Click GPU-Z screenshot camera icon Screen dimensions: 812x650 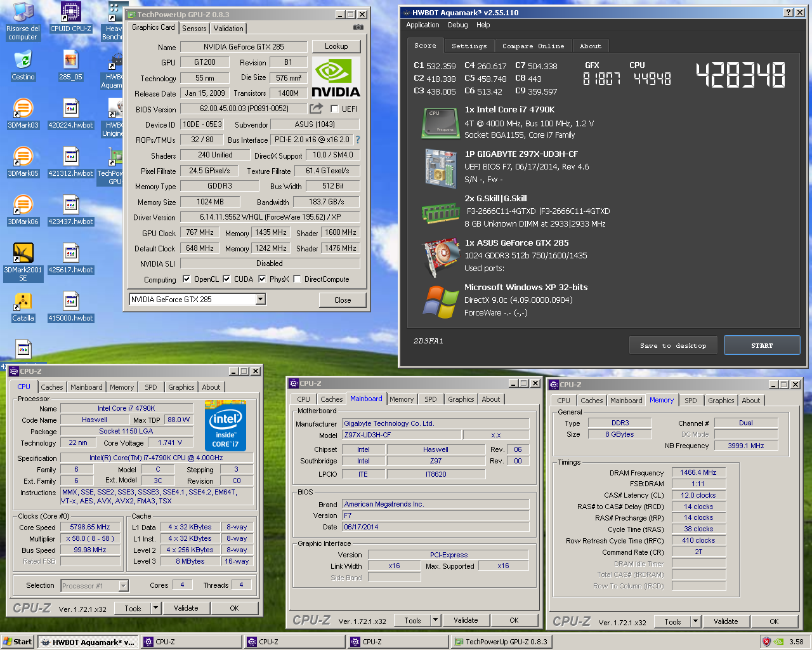358,27
